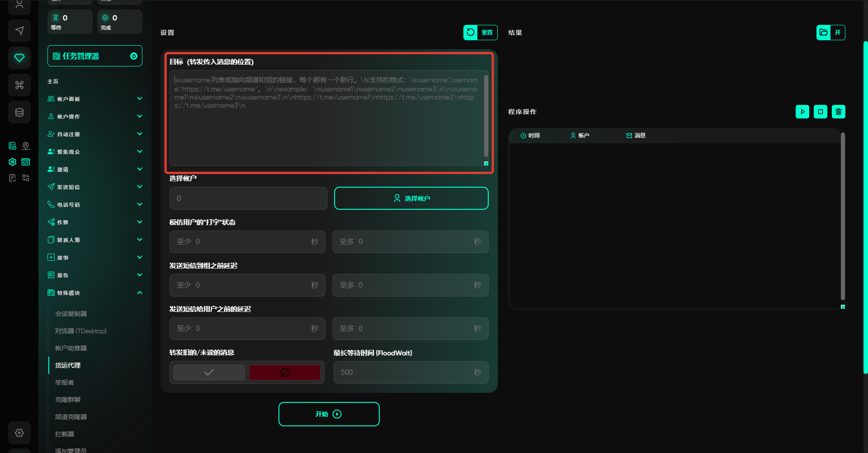
Task: Click the database icon in left rail
Action: (x=19, y=112)
